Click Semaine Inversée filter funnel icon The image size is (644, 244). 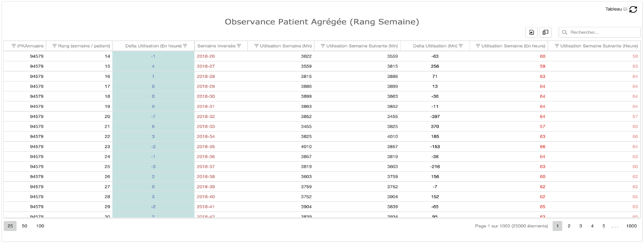click(239, 46)
